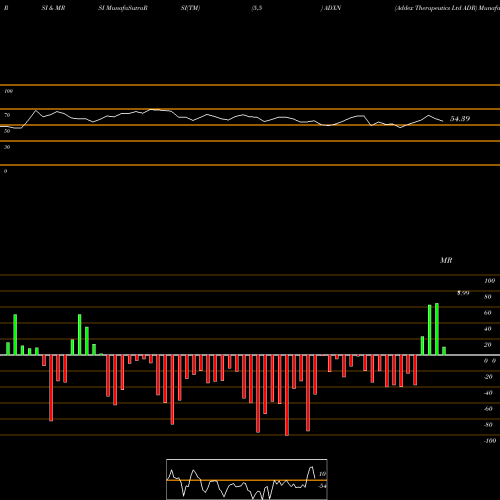Click the RSI axis label 70
This screenshot has height=500, width=500.
(x=7, y=115)
